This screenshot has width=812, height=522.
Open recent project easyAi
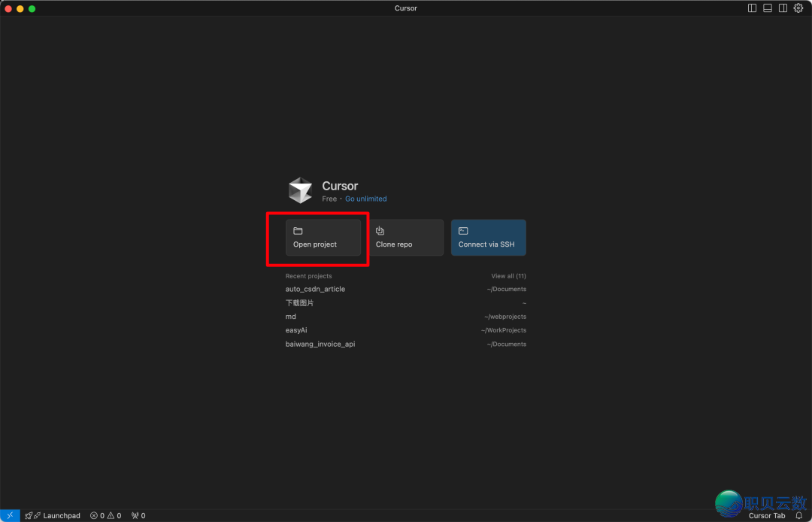point(296,330)
